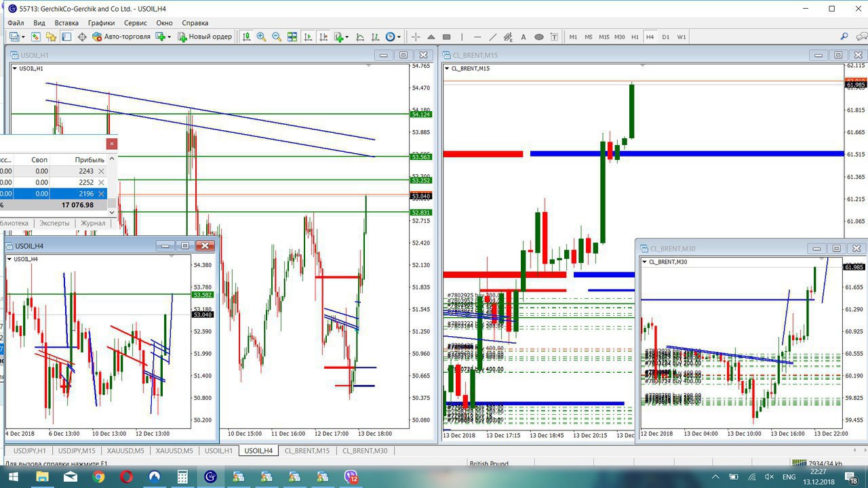Select the text A tool
The height and width of the screenshot is (488, 868).
[x=524, y=37]
